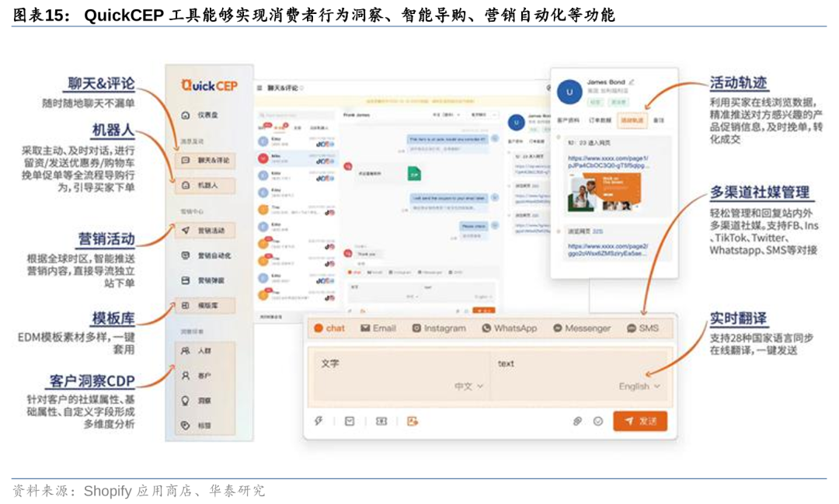This screenshot has height=504, width=839.
Task: Switch to the enlarged WhatsApp channel tab
Action: point(510,328)
